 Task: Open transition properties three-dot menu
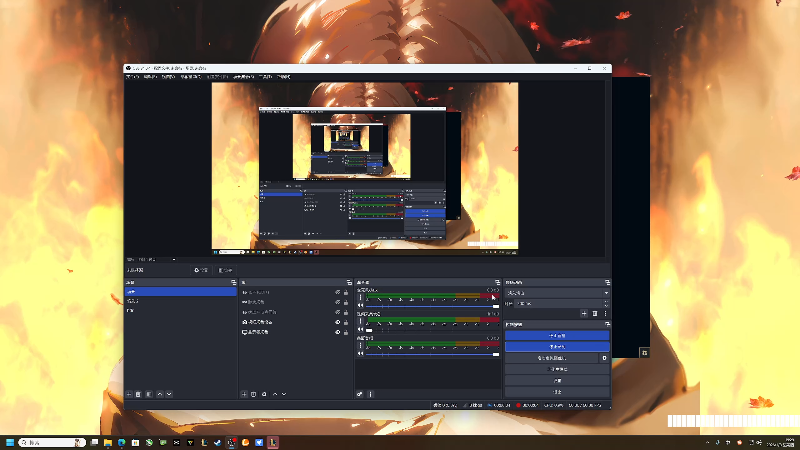[x=606, y=314]
